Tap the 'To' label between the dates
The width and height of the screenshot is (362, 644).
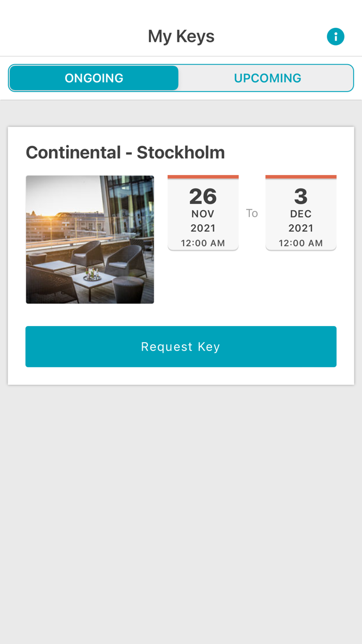[252, 212]
